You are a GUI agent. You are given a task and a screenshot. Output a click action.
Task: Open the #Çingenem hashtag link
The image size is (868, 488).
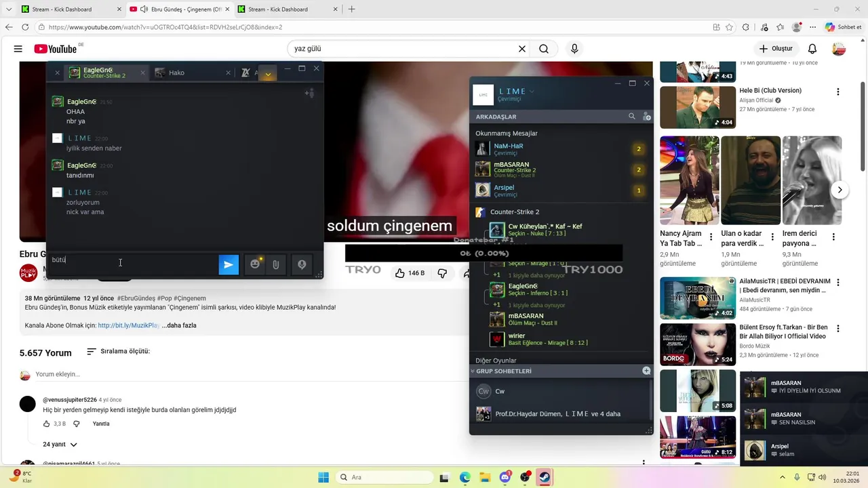(x=190, y=298)
